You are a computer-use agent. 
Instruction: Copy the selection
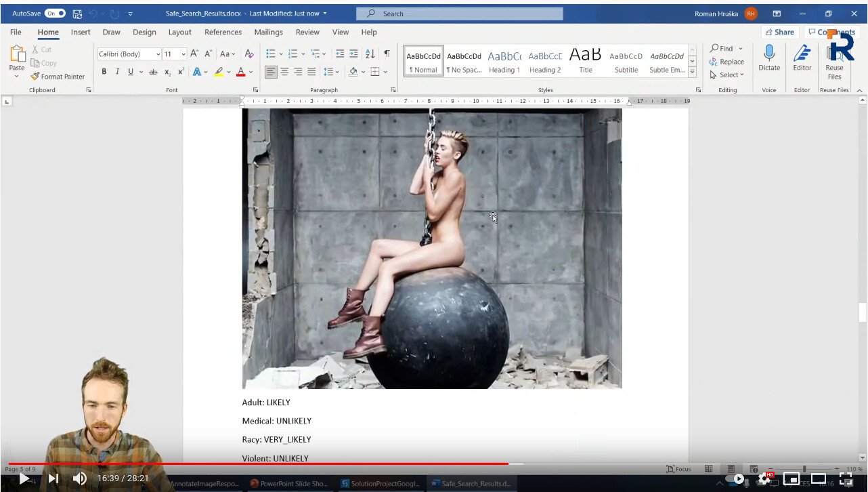44,63
